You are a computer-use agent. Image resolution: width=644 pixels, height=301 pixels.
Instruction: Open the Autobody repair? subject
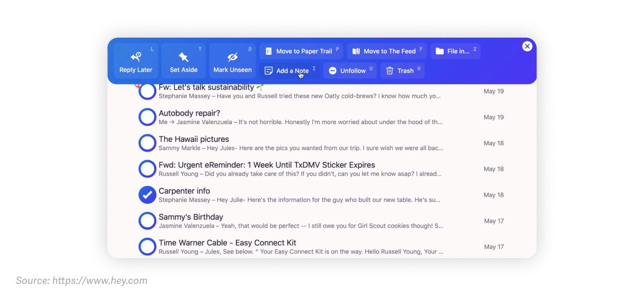[x=189, y=113]
